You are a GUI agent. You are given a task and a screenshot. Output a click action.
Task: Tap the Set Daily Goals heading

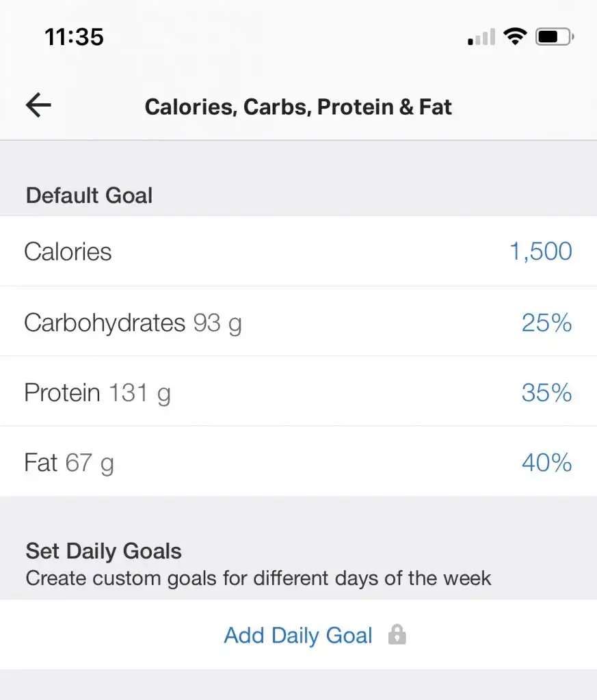coord(104,551)
